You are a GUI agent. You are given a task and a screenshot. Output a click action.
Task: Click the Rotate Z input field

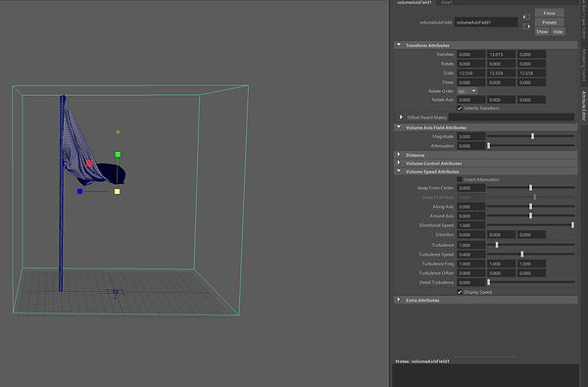coord(531,64)
